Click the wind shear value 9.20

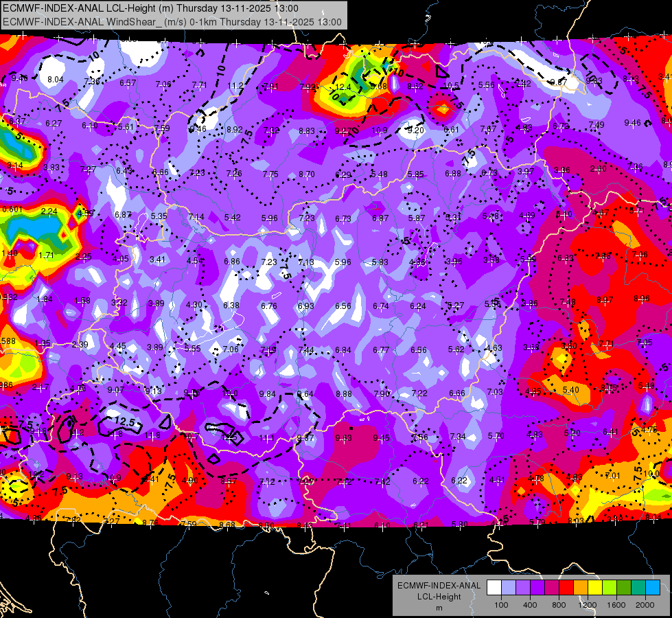coord(416,130)
